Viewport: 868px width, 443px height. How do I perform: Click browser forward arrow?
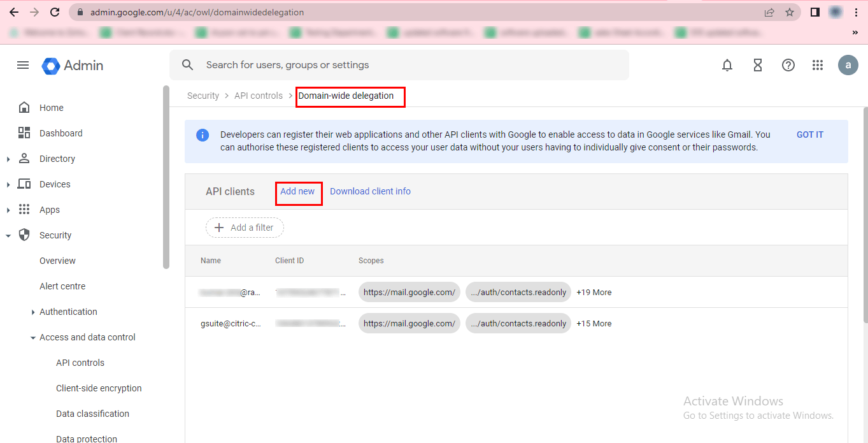pos(34,12)
